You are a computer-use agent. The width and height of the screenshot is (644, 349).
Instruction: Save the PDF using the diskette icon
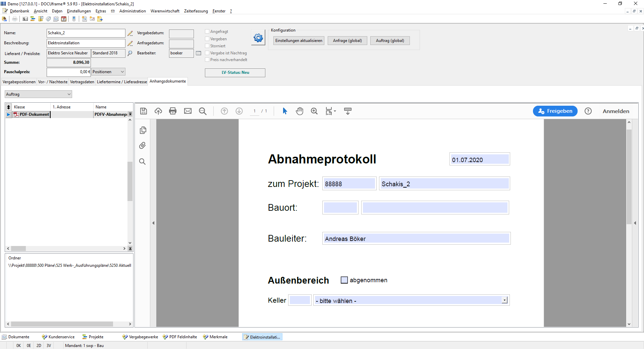click(144, 111)
